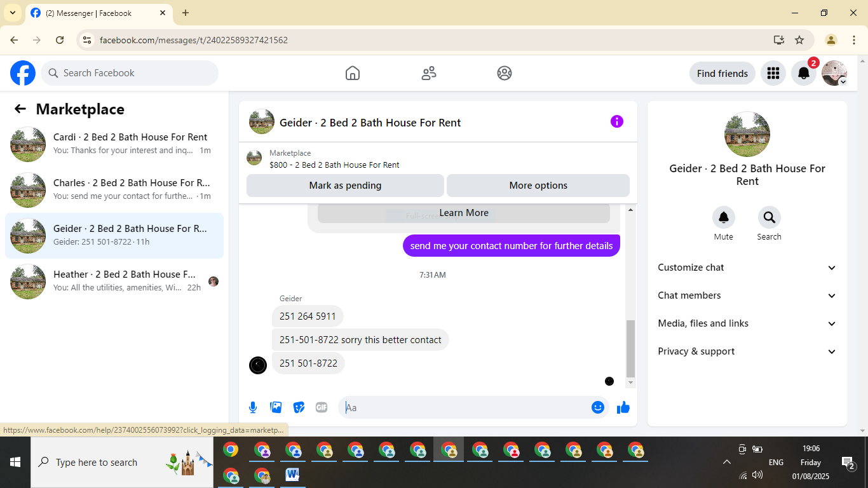This screenshot has width=868, height=488.
Task: Attach a photo using image icon
Action: (276, 407)
